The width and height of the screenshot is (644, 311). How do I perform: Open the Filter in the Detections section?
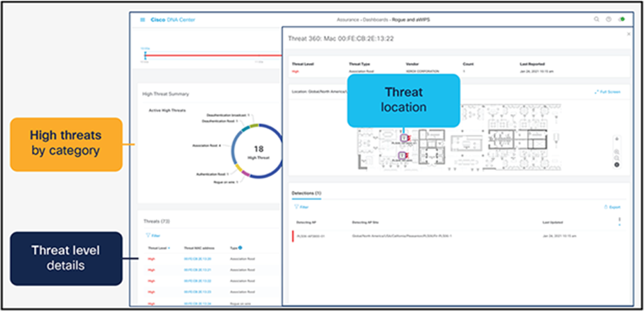(x=301, y=207)
